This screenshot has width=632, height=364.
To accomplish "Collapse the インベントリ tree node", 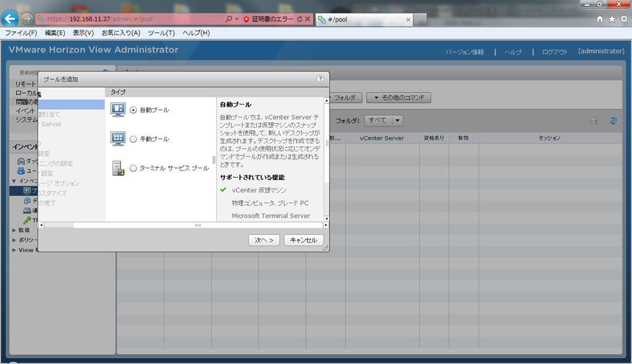I will pos(14,181).
